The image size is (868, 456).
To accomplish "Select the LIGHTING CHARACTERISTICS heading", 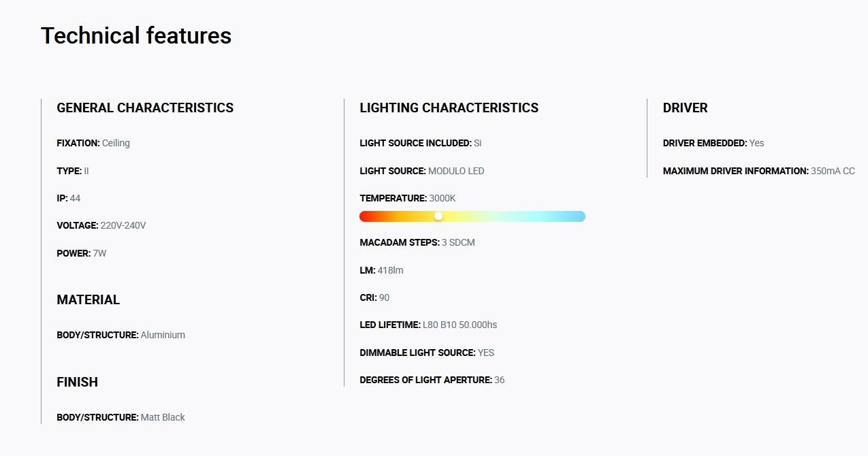I will click(449, 108).
